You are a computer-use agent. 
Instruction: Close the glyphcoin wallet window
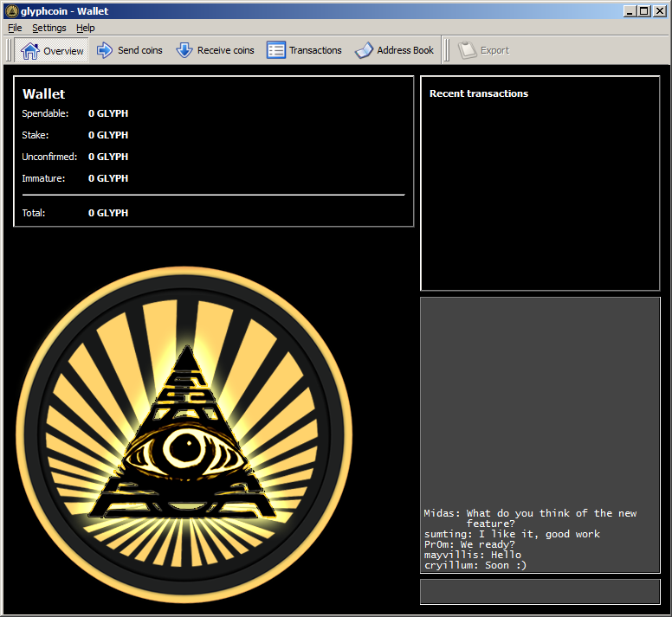pyautogui.click(x=659, y=11)
